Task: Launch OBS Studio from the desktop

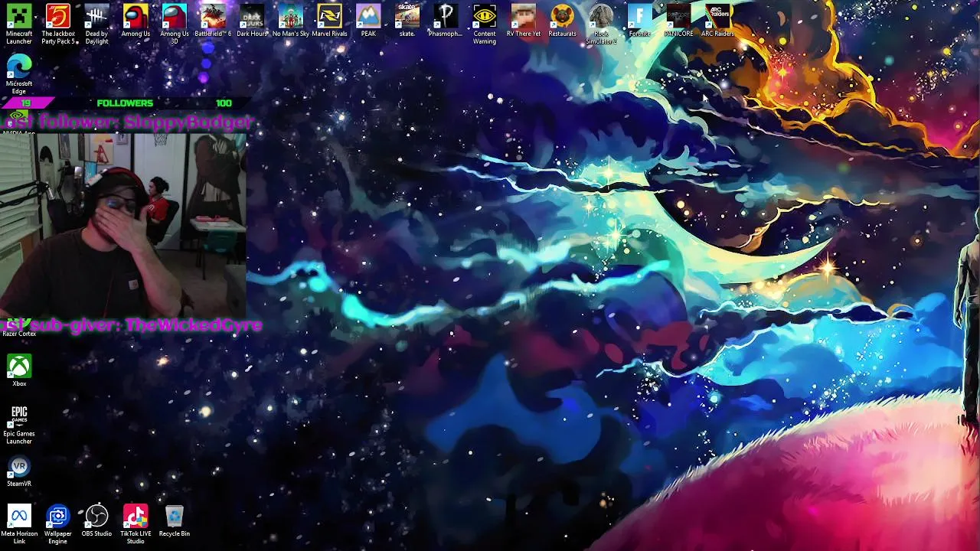Action: (x=96, y=520)
